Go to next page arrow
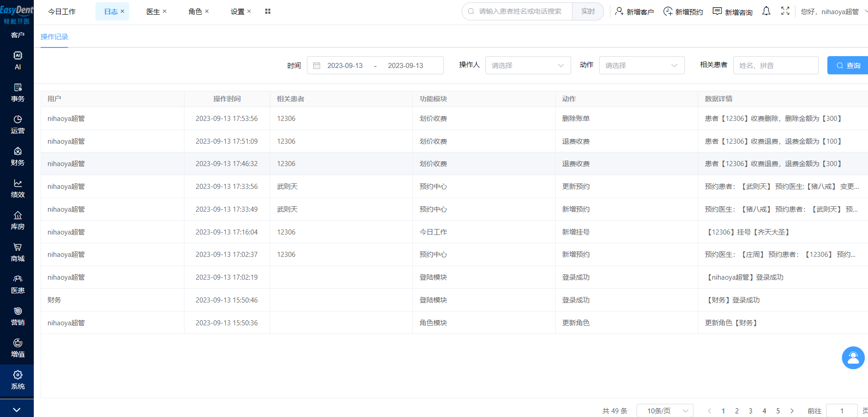Viewport: 868px width, 417px height. click(792, 411)
